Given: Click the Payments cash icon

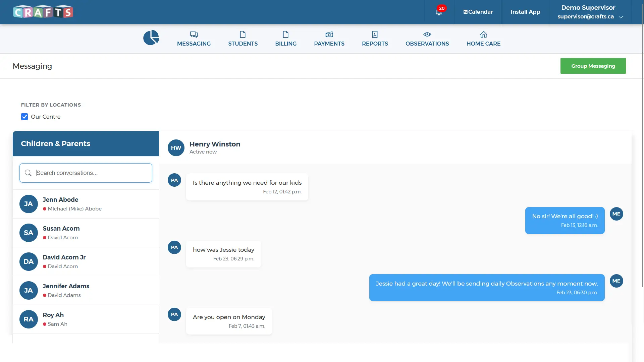Looking at the screenshot, I should (x=329, y=35).
